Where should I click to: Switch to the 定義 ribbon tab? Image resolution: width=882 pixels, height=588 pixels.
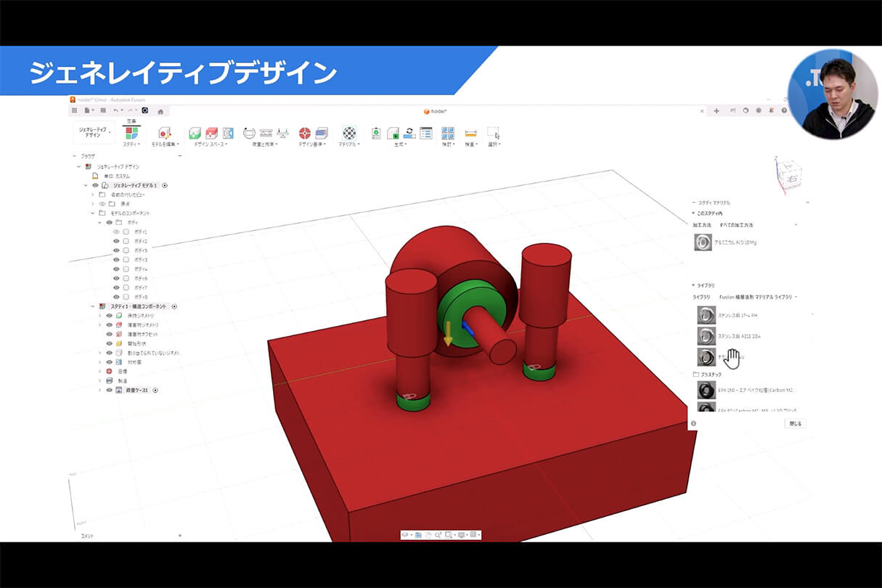[131, 121]
